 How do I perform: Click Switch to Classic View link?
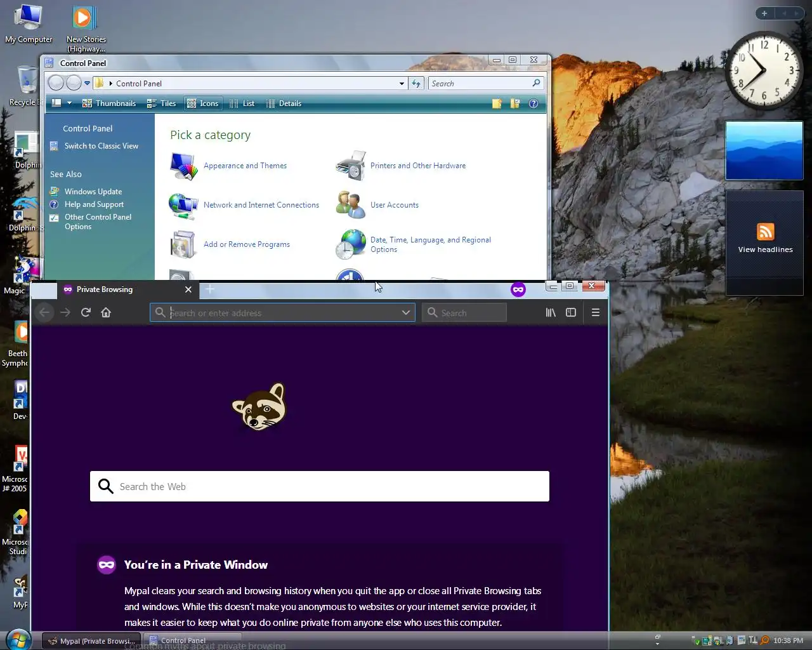(101, 146)
